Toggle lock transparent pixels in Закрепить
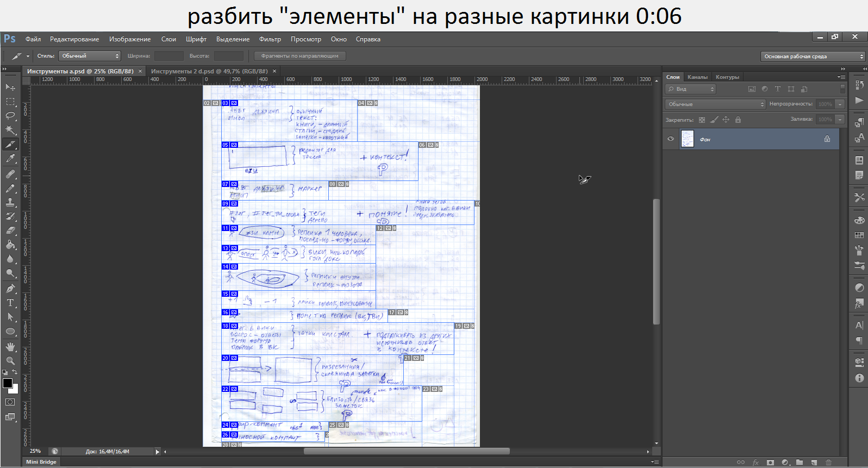This screenshot has width=868, height=468. tap(702, 120)
